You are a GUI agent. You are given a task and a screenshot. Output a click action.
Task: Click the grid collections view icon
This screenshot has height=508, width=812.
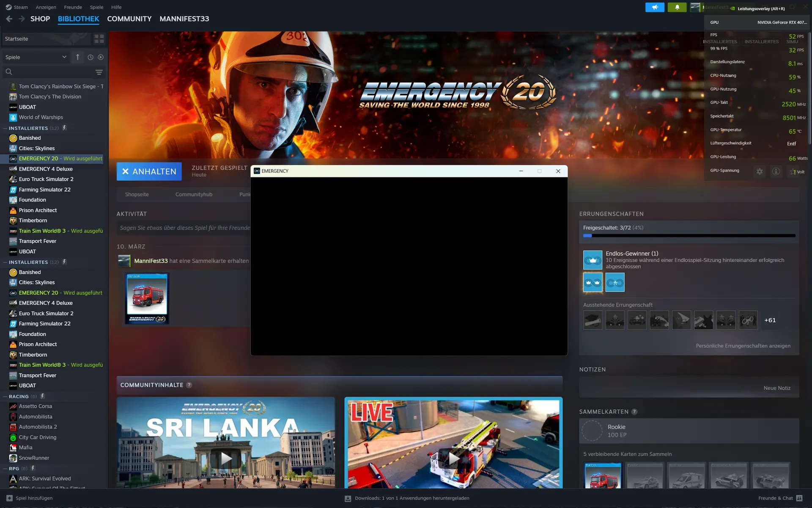pyautogui.click(x=99, y=39)
